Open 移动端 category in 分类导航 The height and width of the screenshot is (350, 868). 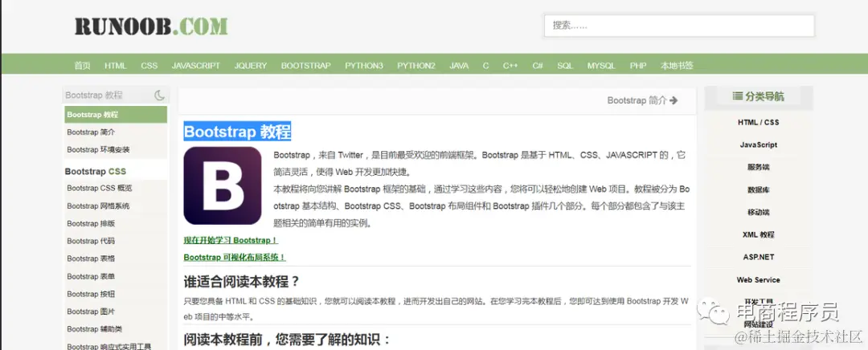pos(759,212)
